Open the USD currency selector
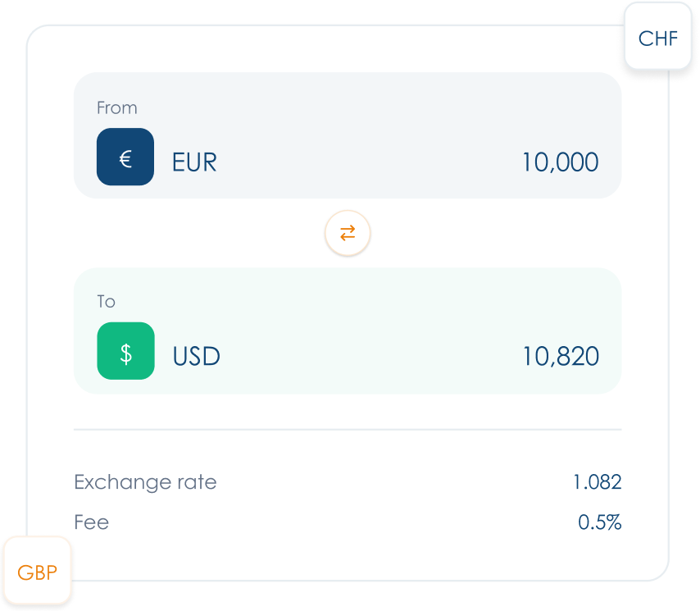The width and height of the screenshot is (700, 611). 196,356
